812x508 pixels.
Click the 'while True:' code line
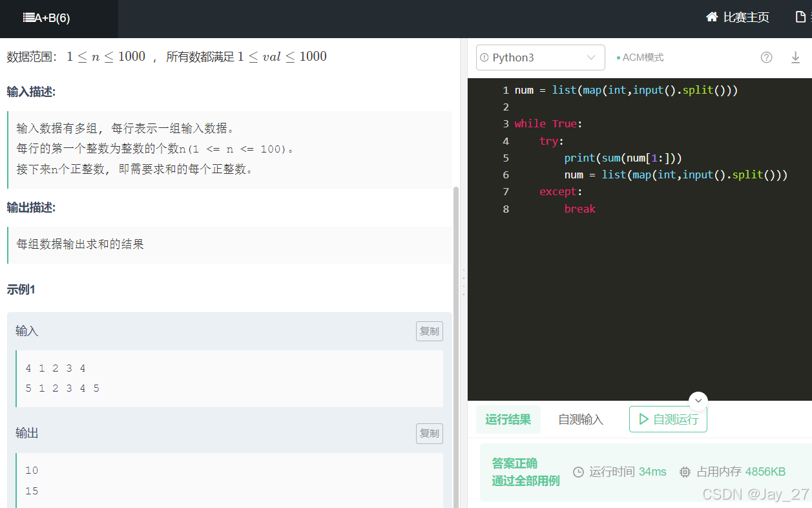click(x=548, y=124)
